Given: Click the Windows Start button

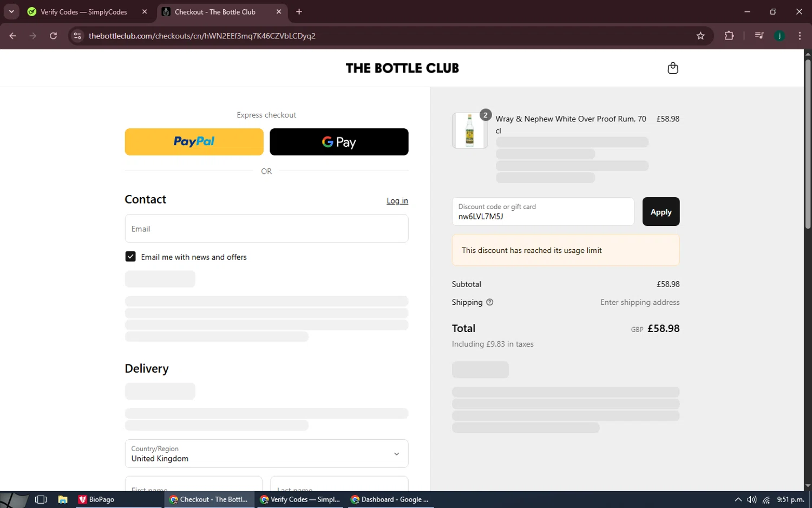Looking at the screenshot, I should [x=14, y=499].
